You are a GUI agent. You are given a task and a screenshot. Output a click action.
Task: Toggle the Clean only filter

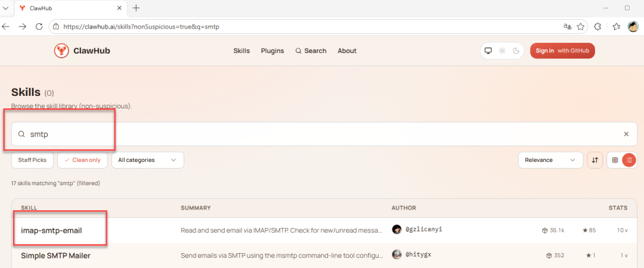coord(82,160)
